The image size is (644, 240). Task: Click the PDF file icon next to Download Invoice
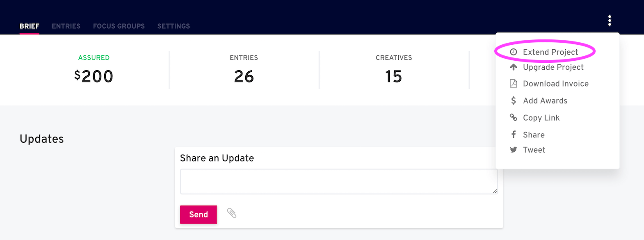514,83
